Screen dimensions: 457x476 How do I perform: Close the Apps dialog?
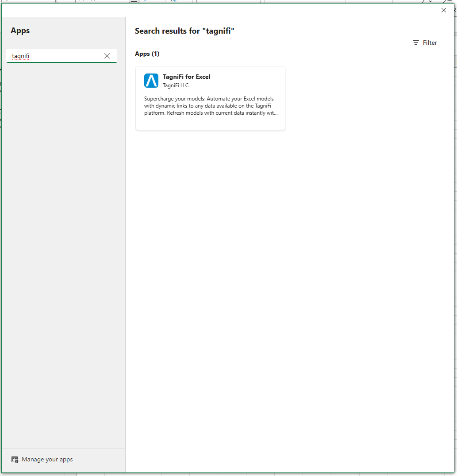click(x=443, y=10)
